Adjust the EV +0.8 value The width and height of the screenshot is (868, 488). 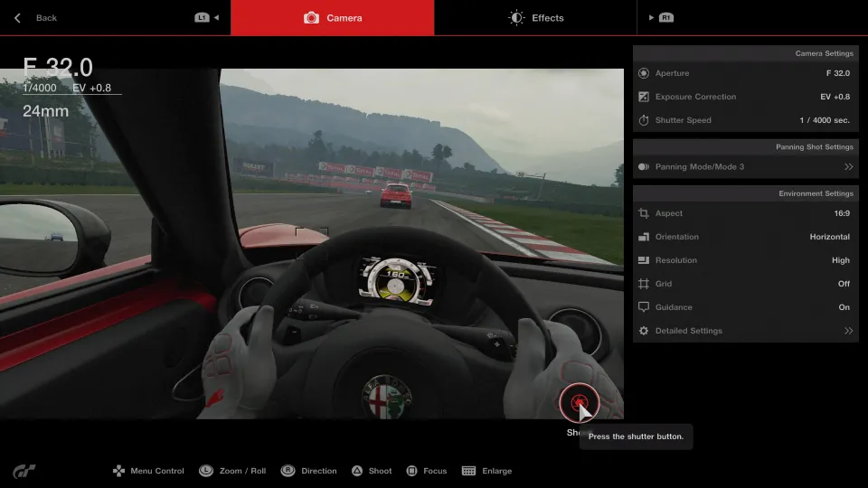pyautogui.click(x=835, y=97)
